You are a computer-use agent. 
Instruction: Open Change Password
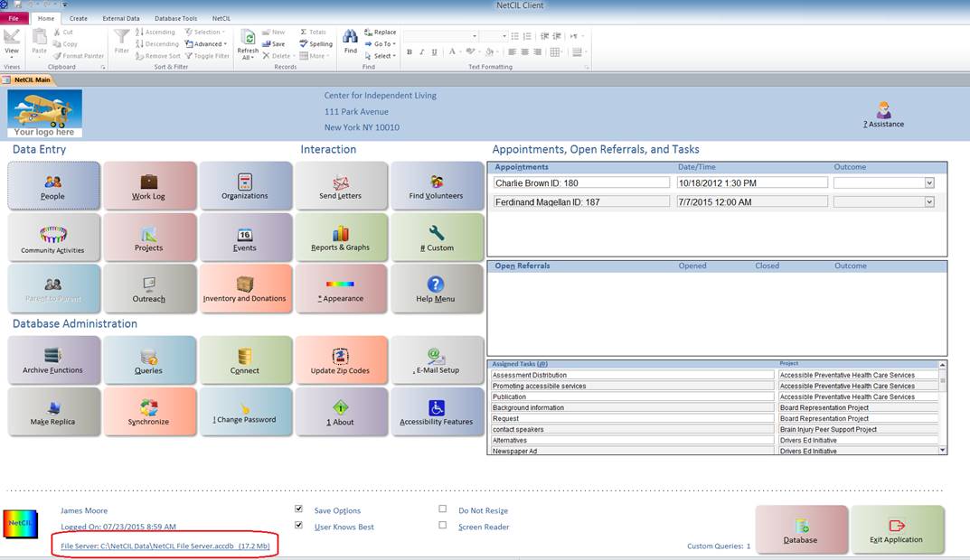pos(245,412)
